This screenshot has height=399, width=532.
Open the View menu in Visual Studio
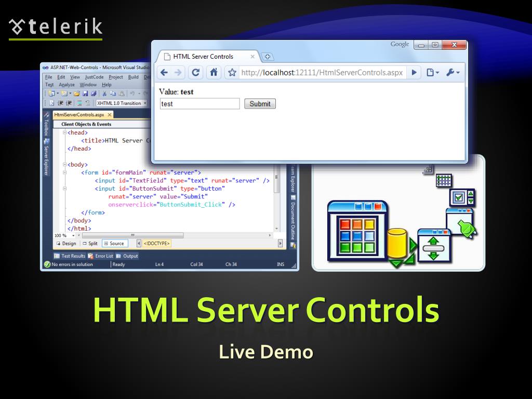pyautogui.click(x=75, y=77)
